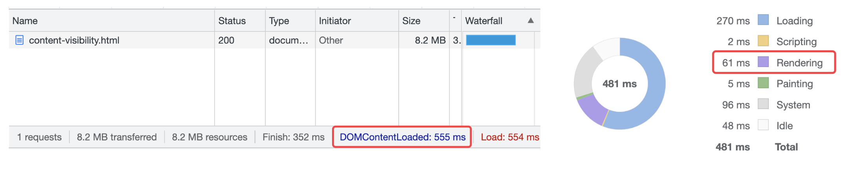Sort requests by Name column
The height and width of the screenshot is (175, 868).
25,21
